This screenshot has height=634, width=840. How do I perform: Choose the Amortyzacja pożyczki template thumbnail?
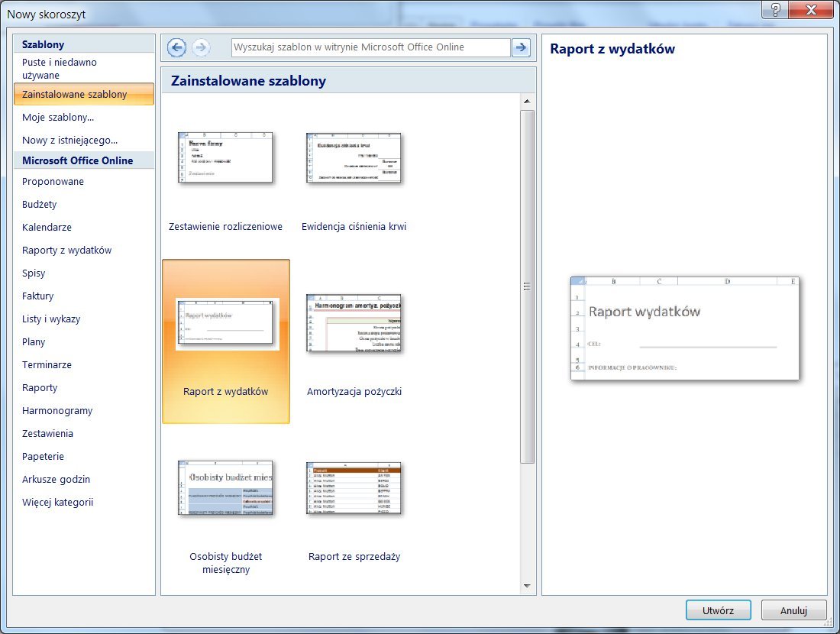pos(354,323)
